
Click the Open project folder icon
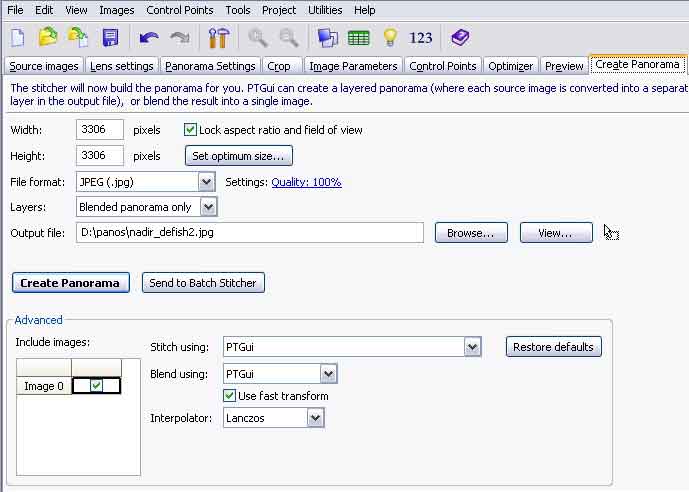point(48,37)
